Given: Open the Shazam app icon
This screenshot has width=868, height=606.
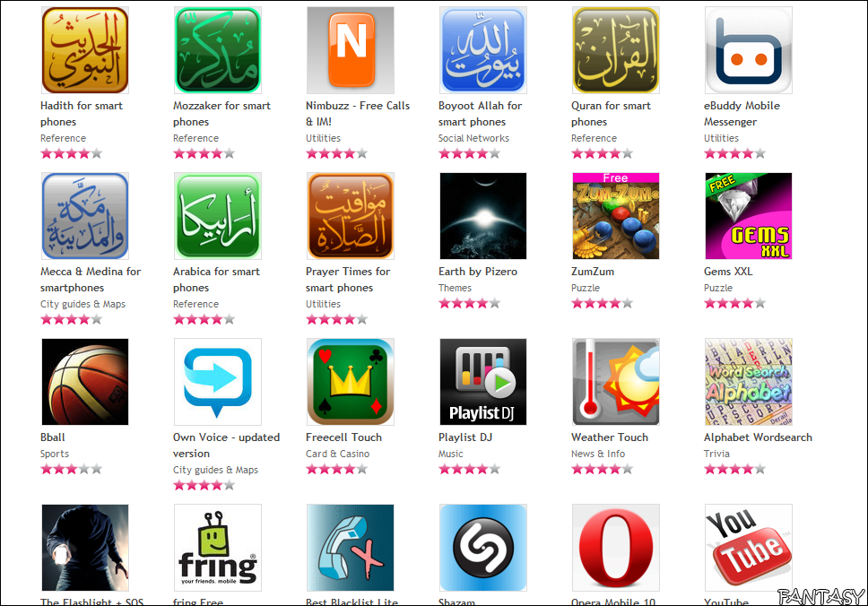Looking at the screenshot, I should (483, 548).
